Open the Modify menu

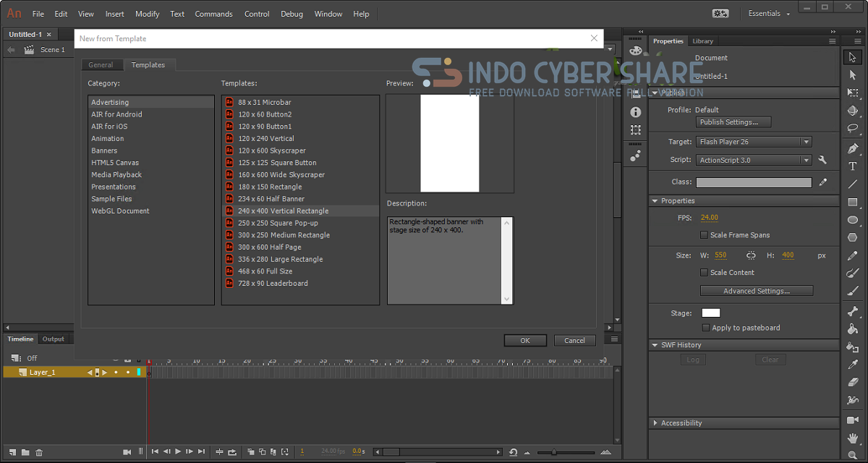(148, 14)
